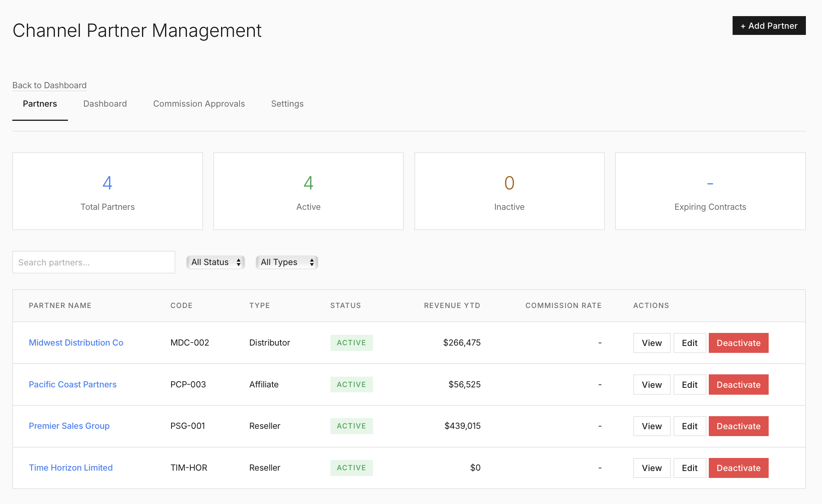Deactivate Time Horizon Limited

[x=738, y=468]
